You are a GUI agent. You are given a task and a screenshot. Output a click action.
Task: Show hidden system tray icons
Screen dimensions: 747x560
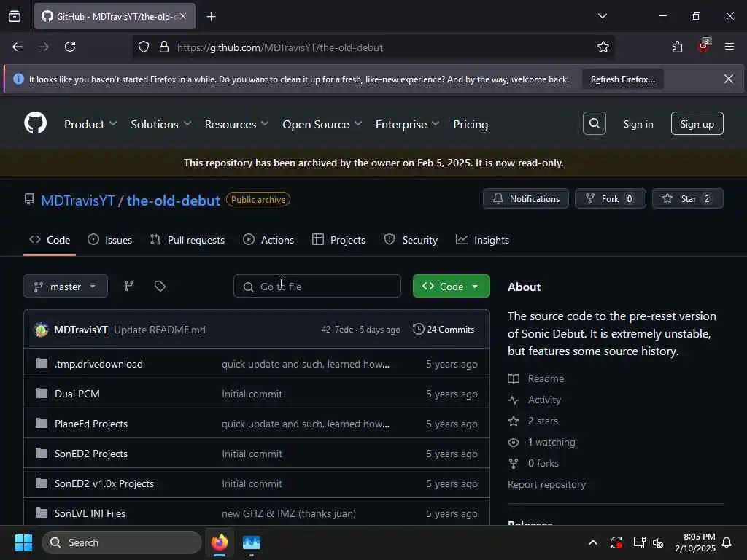tap(593, 542)
